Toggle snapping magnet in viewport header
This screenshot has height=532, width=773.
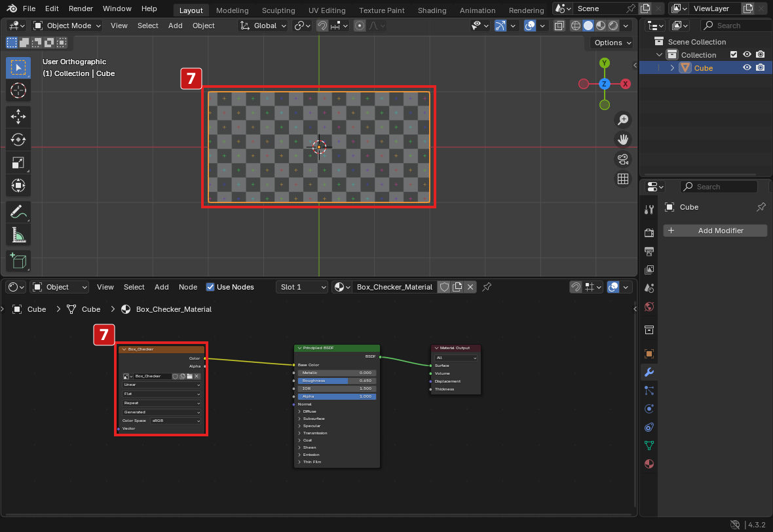tap(322, 26)
